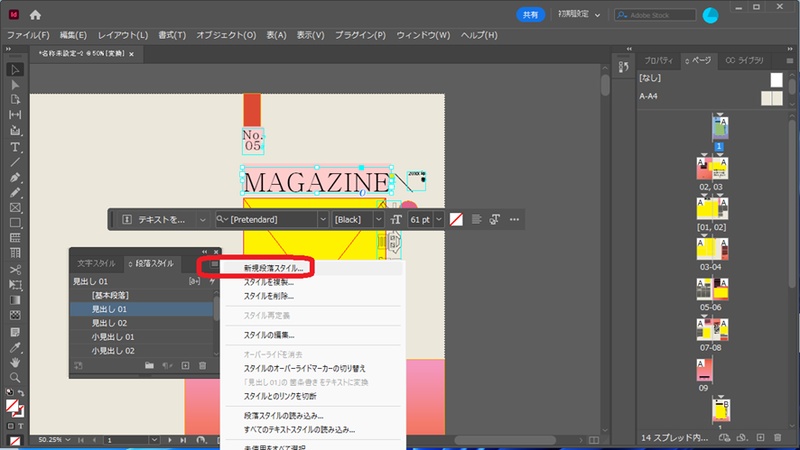Expand the テキストを… dropdown

click(x=202, y=219)
